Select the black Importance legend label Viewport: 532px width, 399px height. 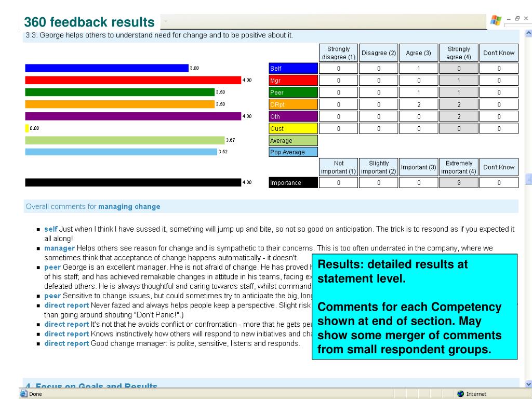(293, 182)
